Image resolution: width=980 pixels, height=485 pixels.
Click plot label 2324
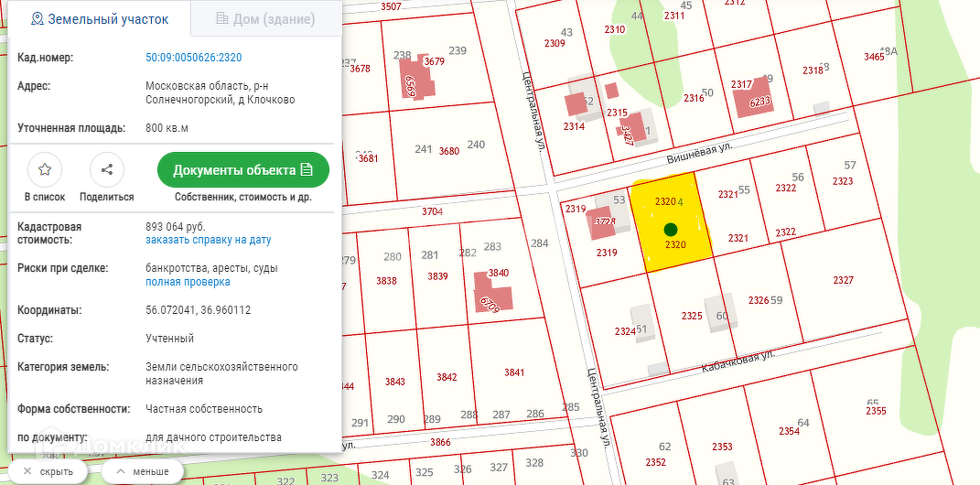[x=624, y=331]
